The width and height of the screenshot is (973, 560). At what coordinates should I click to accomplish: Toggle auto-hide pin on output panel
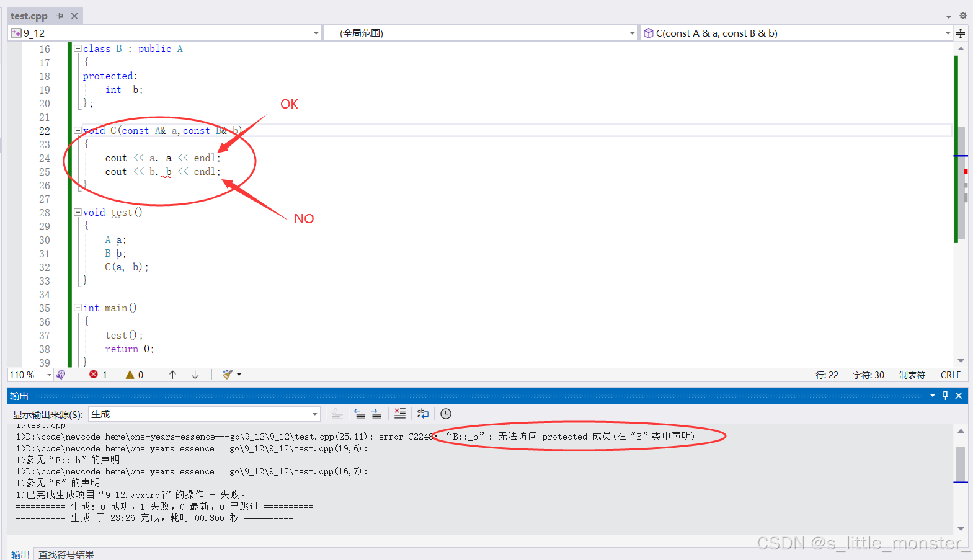pyautogui.click(x=945, y=396)
